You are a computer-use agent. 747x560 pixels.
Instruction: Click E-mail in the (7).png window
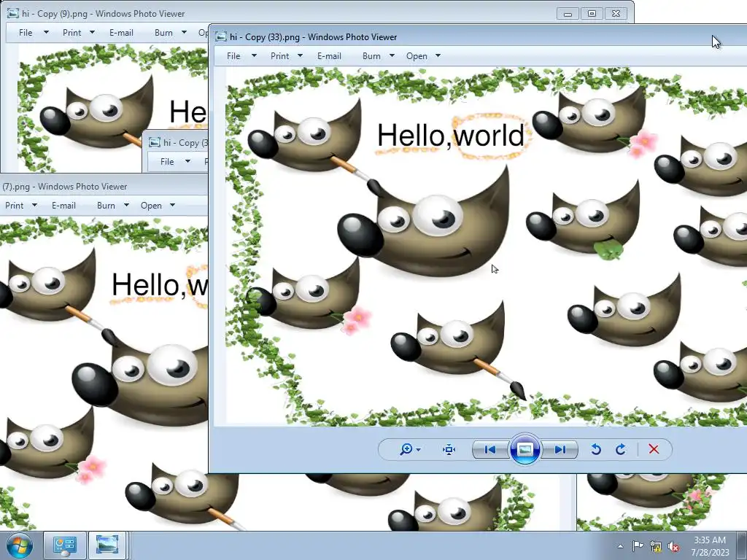point(63,206)
